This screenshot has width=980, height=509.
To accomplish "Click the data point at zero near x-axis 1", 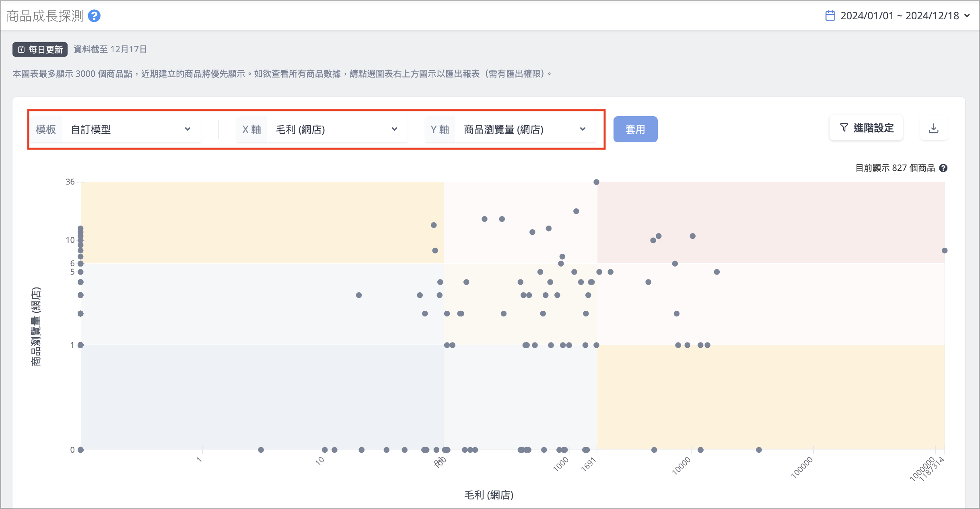I will pyautogui.click(x=261, y=450).
